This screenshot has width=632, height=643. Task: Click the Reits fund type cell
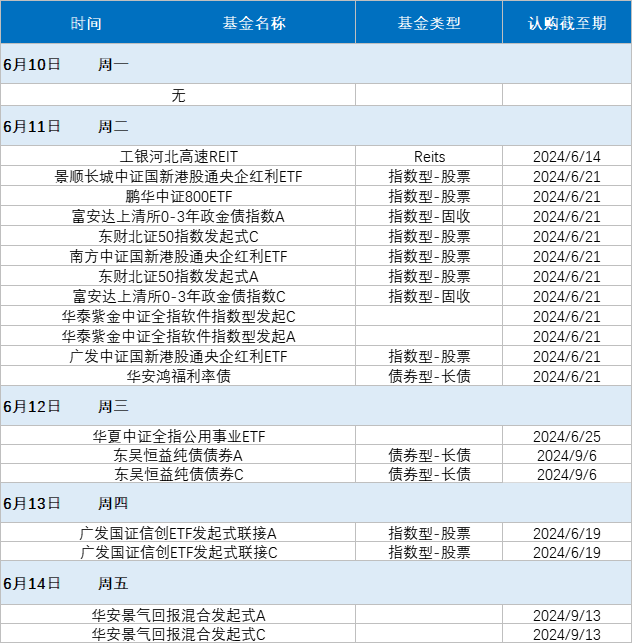[x=429, y=156]
